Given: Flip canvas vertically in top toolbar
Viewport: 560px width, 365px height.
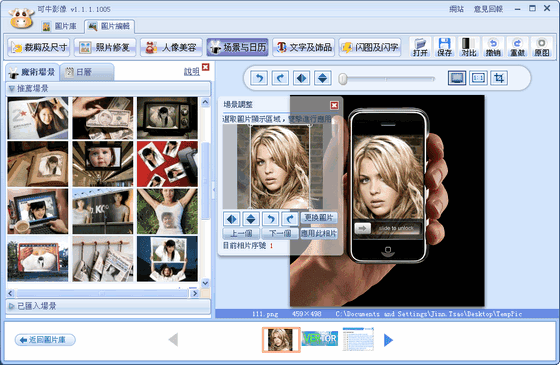Looking at the screenshot, I should 322,78.
